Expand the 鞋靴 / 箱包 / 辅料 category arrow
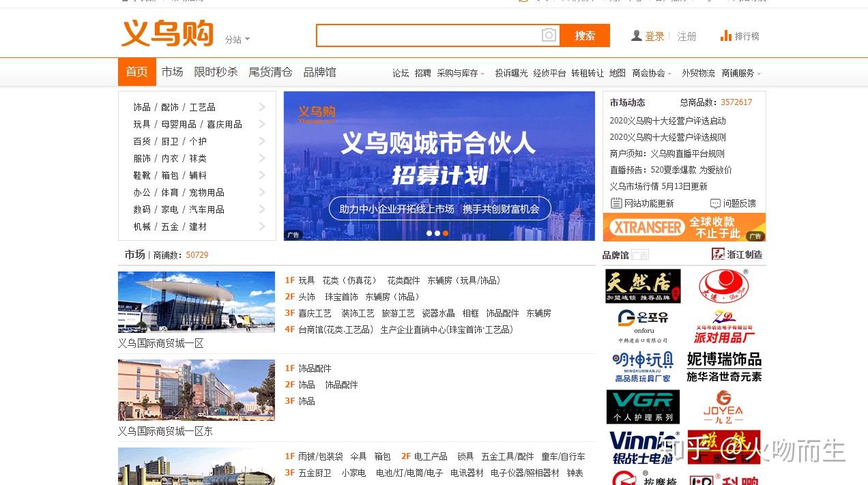868x485 pixels. point(262,175)
